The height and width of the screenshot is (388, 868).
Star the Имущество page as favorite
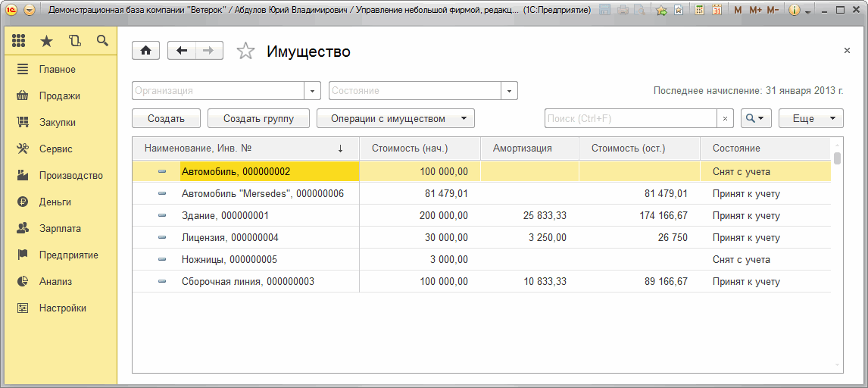[x=245, y=51]
